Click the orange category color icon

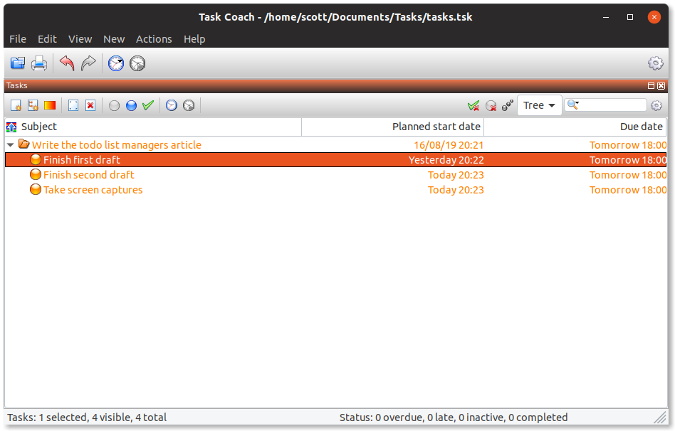50,105
